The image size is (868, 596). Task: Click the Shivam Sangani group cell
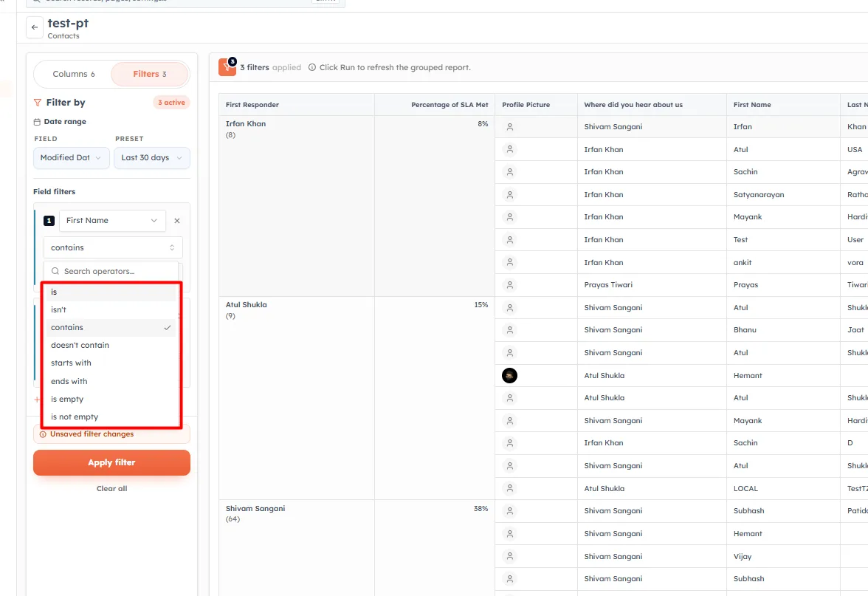(296, 548)
